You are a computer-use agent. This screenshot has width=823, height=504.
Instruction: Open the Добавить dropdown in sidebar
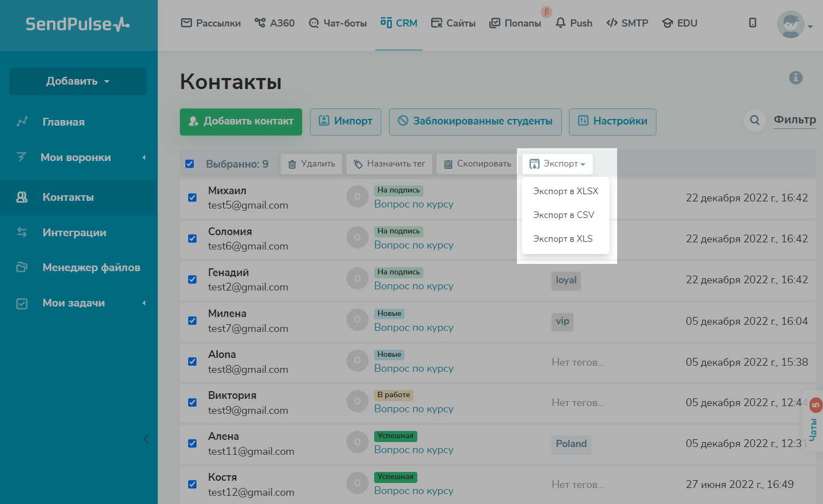[78, 81]
